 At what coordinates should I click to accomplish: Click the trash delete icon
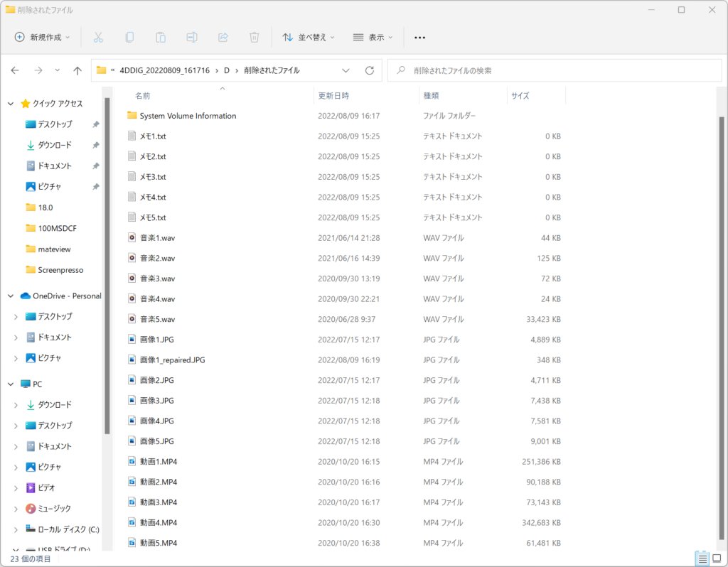255,37
